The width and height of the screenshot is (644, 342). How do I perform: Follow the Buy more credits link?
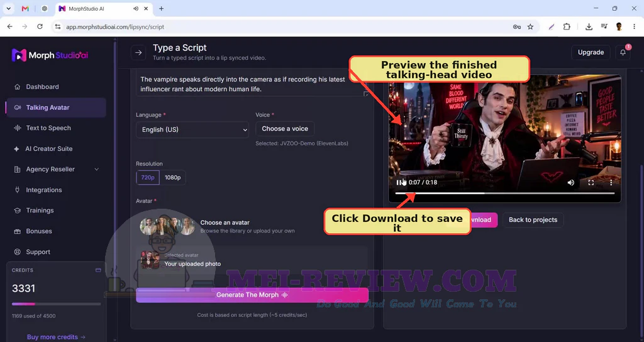pyautogui.click(x=56, y=337)
